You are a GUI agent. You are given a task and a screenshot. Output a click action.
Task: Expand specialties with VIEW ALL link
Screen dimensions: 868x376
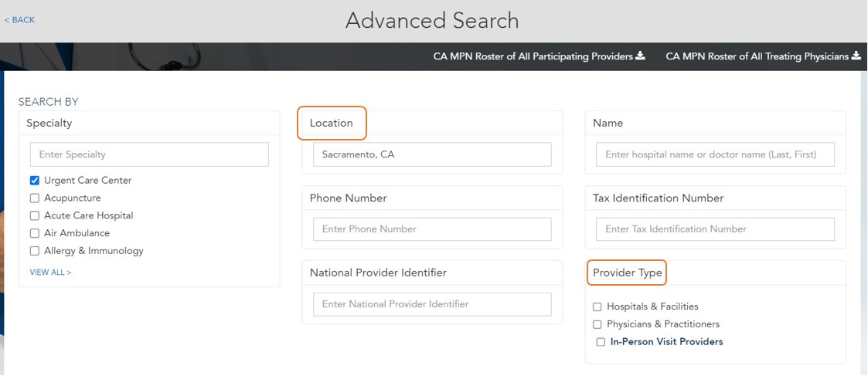click(50, 273)
